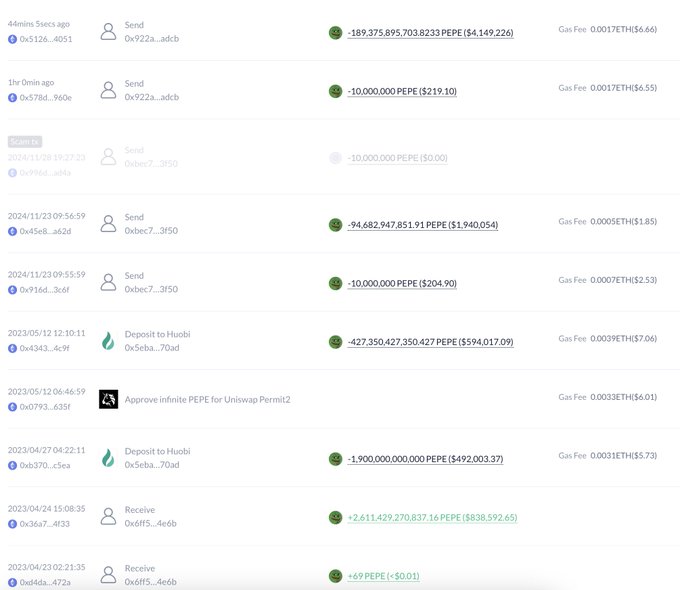The width and height of the screenshot is (680, 590).
Task: Click Ethereum icon beside 0x5126...4051
Action: (x=13, y=39)
